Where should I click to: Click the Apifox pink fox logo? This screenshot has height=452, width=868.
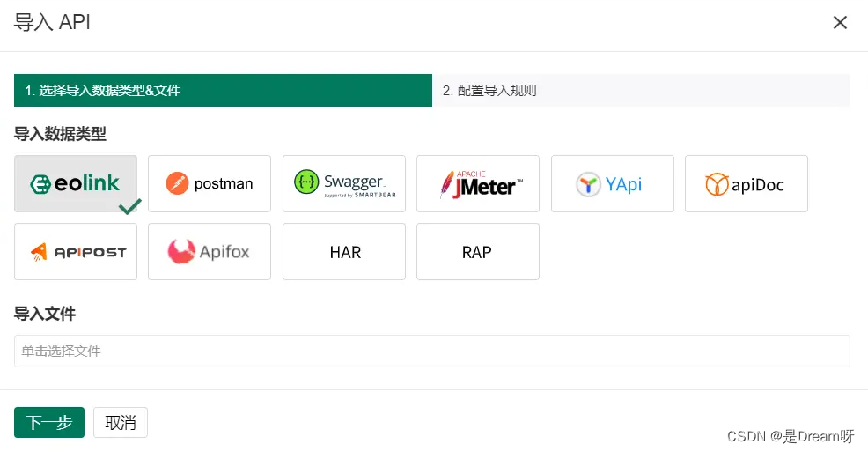point(181,252)
